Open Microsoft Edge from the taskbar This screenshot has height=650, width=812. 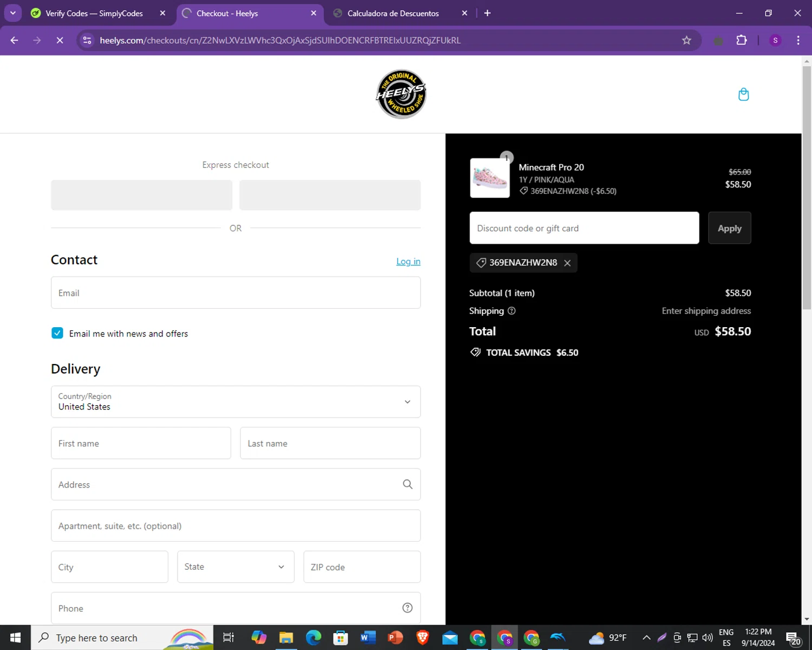click(x=313, y=638)
